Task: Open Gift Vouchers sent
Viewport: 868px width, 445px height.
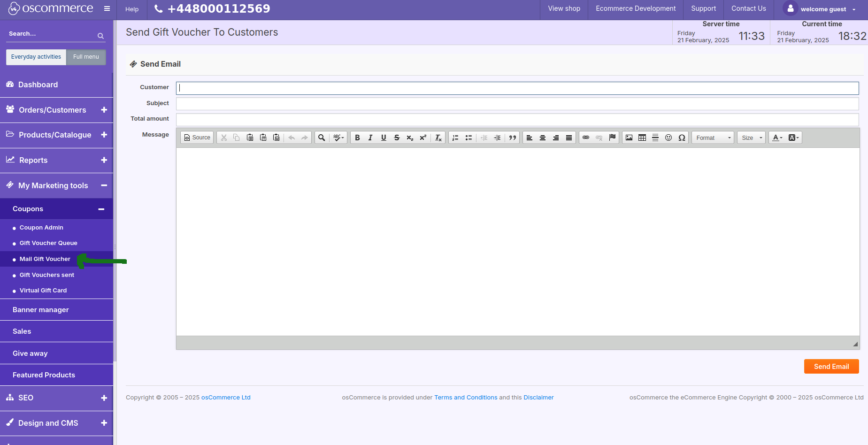Action: [47, 275]
